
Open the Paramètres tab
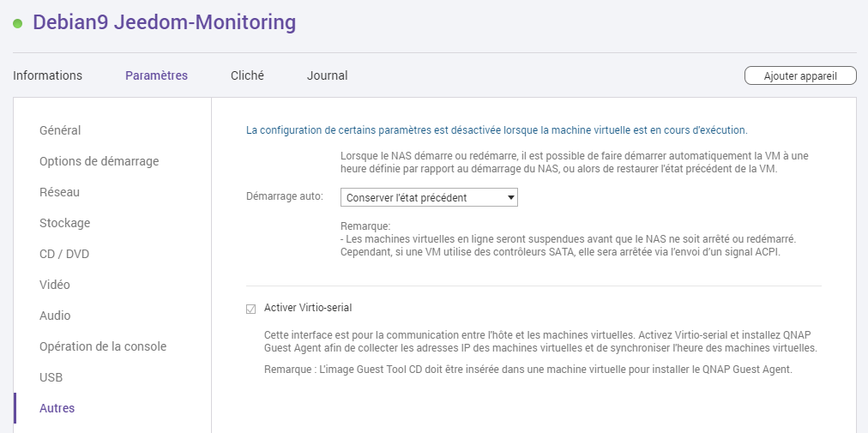[x=156, y=75]
